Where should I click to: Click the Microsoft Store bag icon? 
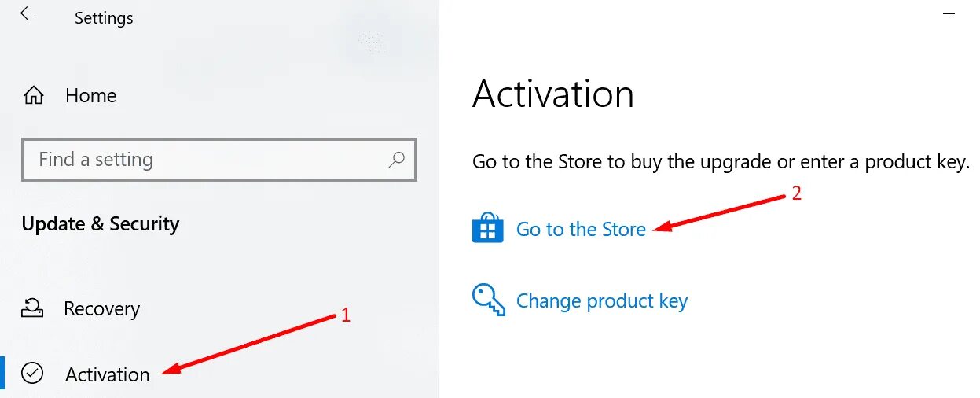(487, 228)
